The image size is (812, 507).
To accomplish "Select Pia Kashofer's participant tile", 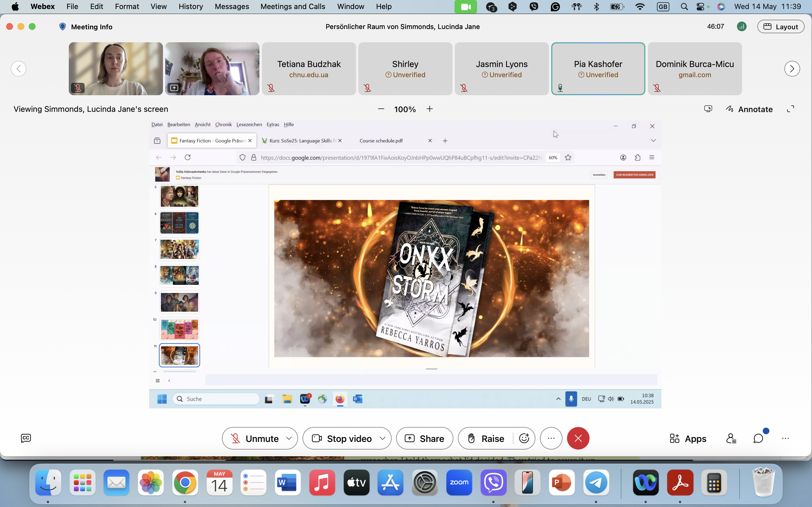I will tap(598, 69).
